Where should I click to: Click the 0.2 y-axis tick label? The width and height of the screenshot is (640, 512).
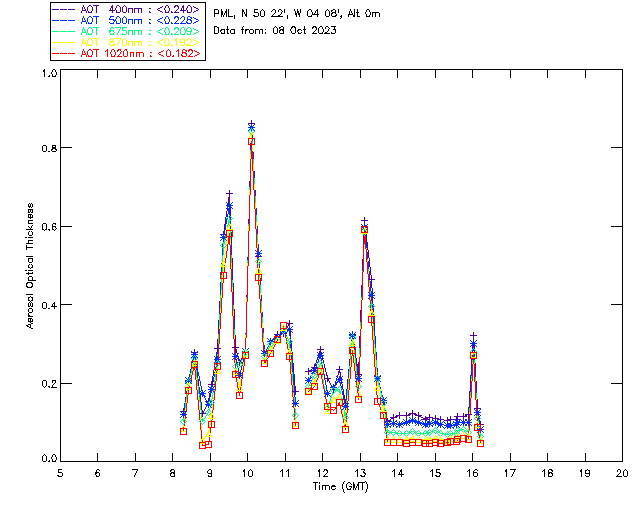point(49,384)
